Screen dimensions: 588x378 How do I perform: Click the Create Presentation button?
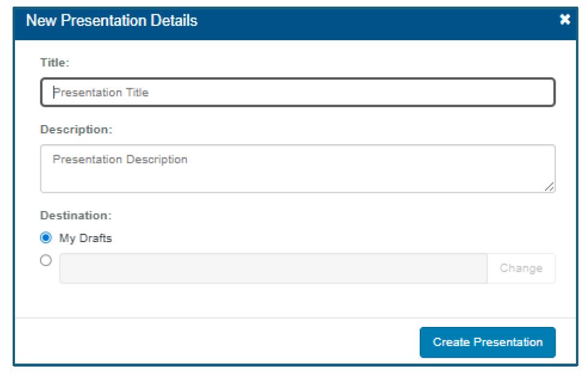pyautogui.click(x=487, y=343)
